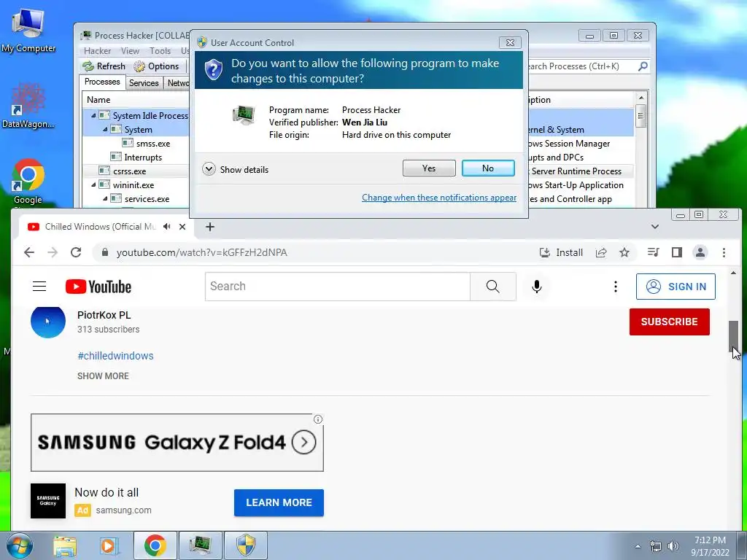Click the Name column header in Process Hacker
The height and width of the screenshot is (560, 747).
pos(136,99)
